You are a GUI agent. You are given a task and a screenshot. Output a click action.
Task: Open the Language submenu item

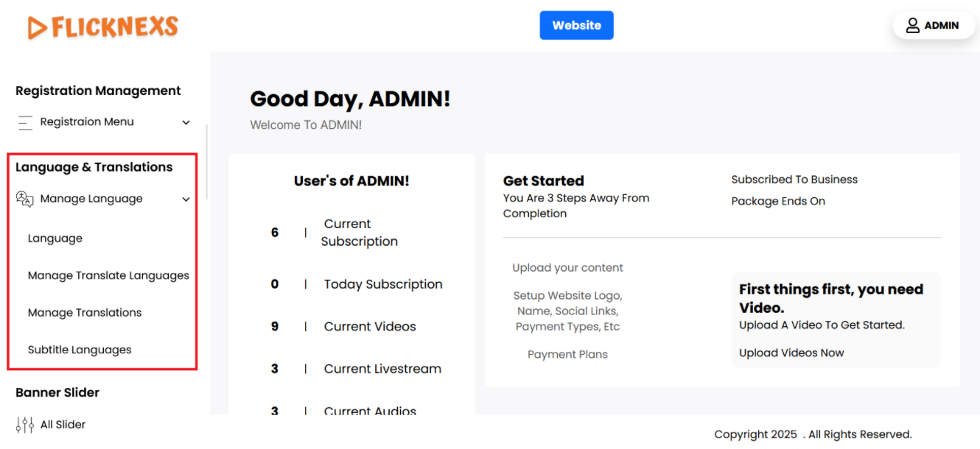coord(55,238)
